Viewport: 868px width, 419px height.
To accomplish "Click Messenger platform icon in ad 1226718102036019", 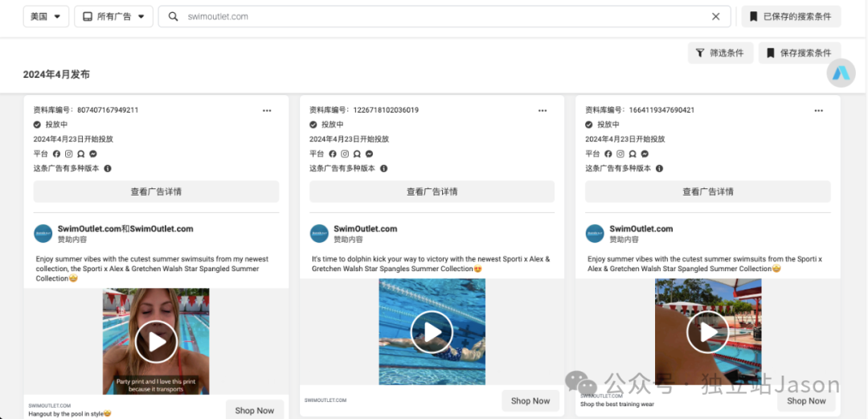I will point(369,154).
